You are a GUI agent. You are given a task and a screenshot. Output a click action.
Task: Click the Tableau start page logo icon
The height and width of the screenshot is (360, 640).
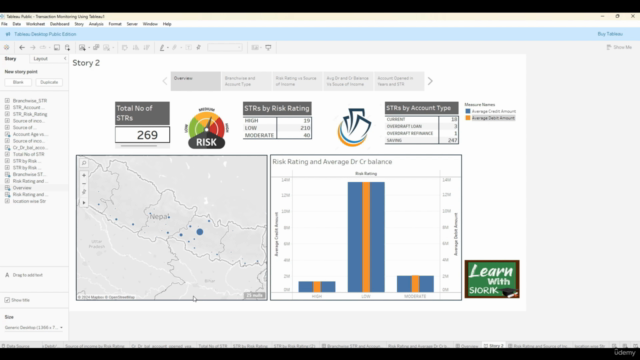pos(7,47)
